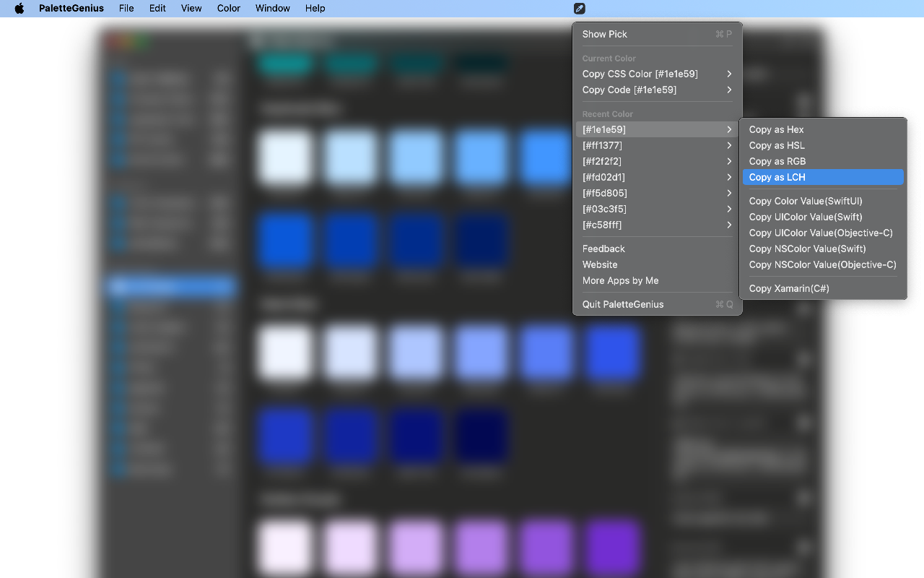Screen dimensions: 924x578
Task: Select Copy UIColor Value(Objective-C)
Action: pyautogui.click(x=823, y=233)
